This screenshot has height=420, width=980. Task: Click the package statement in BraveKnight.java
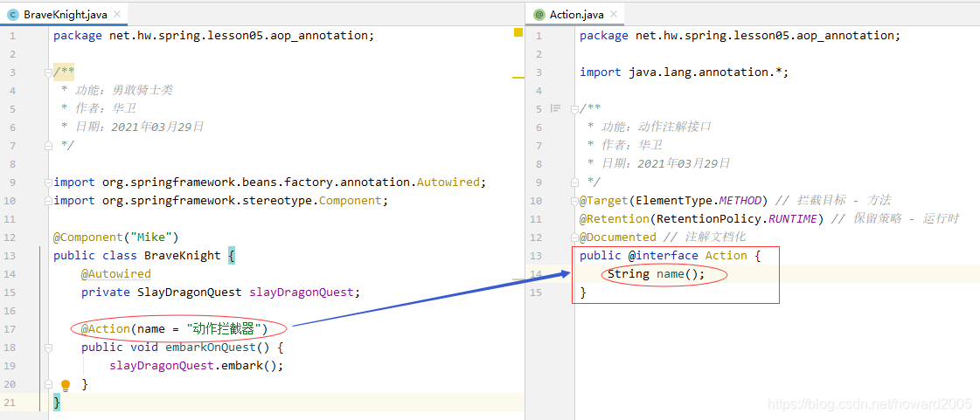[x=214, y=36]
